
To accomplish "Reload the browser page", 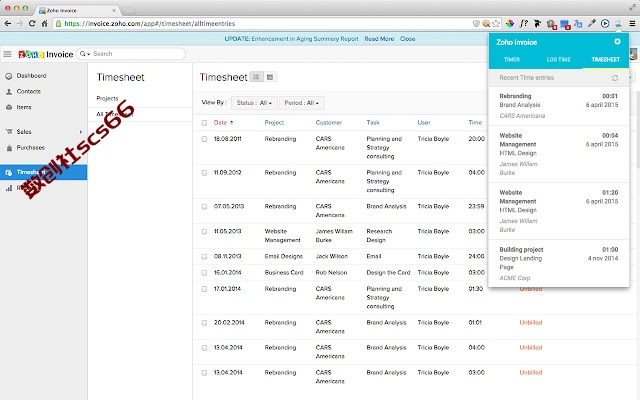I will click(32, 24).
